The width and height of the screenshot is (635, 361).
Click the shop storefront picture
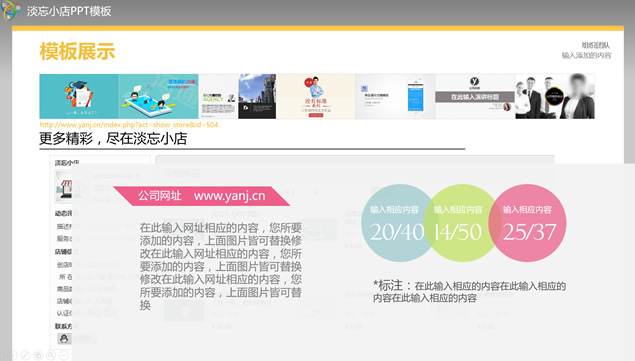pos(64,187)
